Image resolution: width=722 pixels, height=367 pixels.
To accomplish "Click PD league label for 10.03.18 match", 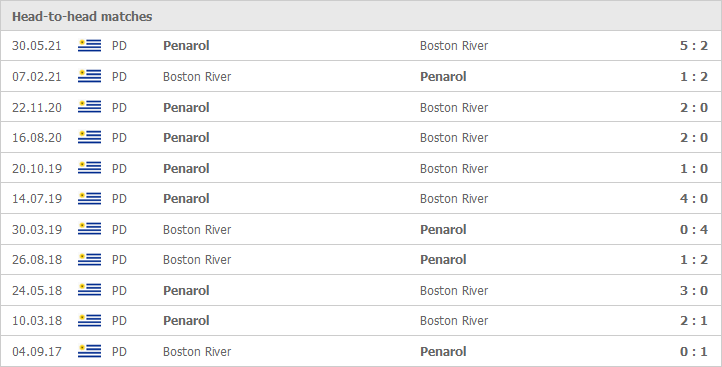I will coord(119,320).
